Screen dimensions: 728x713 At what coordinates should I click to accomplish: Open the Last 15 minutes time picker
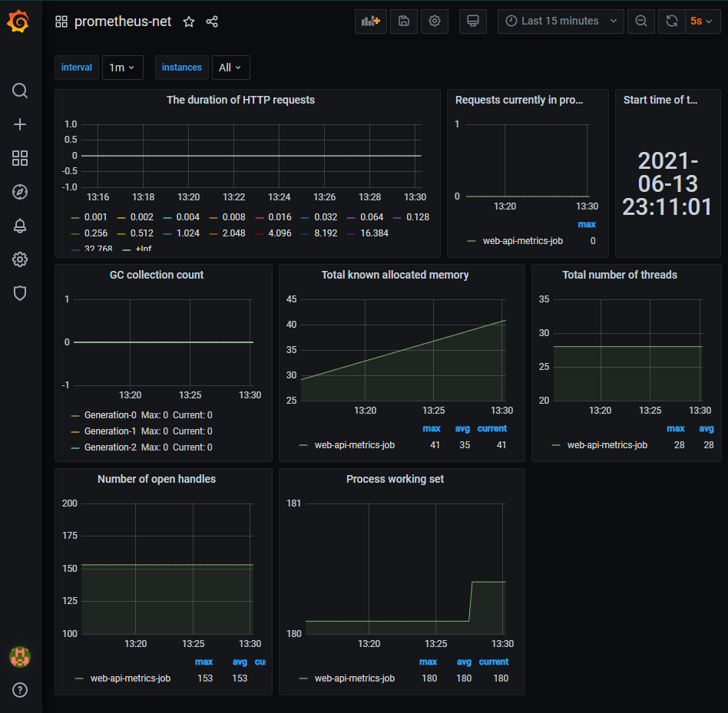[561, 21]
